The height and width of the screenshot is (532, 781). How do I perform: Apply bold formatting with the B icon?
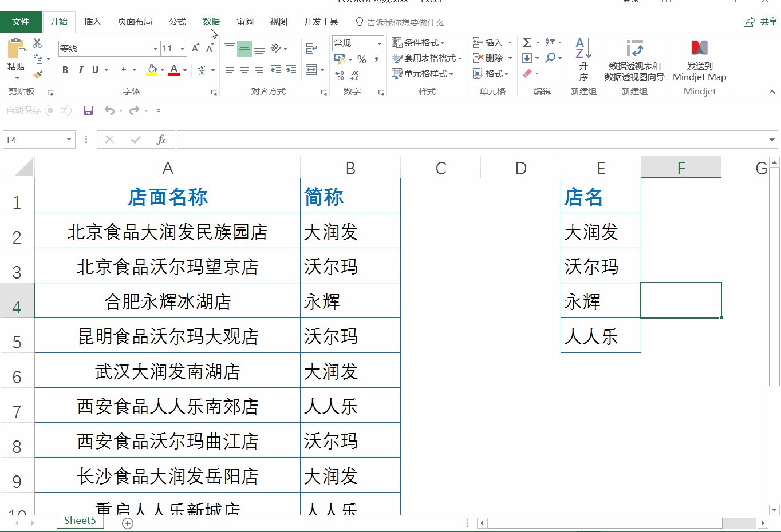click(65, 70)
